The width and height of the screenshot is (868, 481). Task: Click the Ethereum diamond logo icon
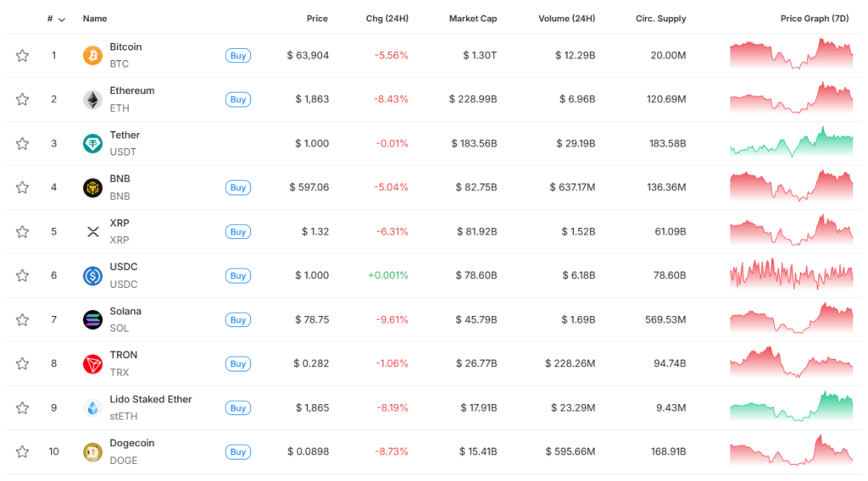pyautogui.click(x=92, y=100)
